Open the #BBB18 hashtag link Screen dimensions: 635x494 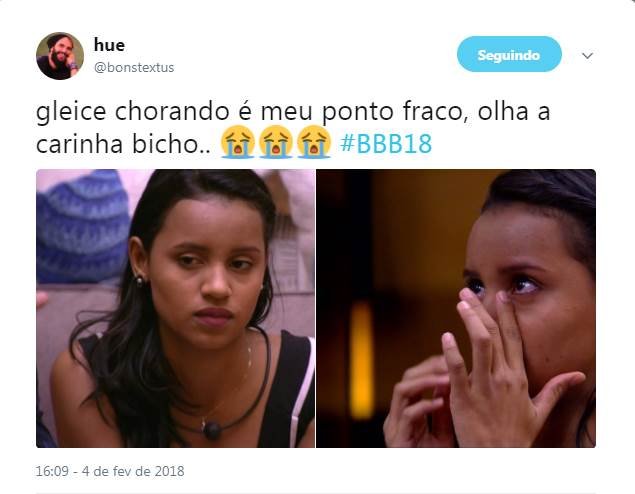(x=386, y=143)
